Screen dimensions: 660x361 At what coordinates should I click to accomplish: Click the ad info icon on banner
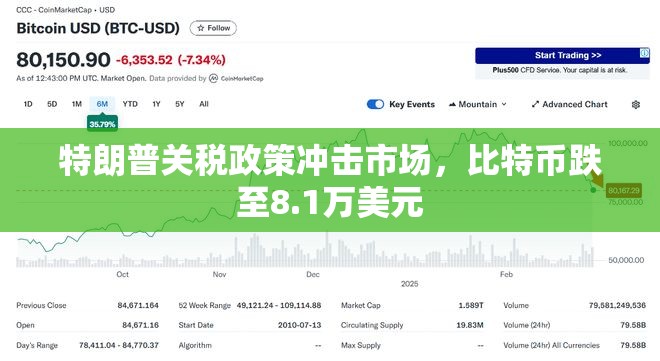pos(644,53)
